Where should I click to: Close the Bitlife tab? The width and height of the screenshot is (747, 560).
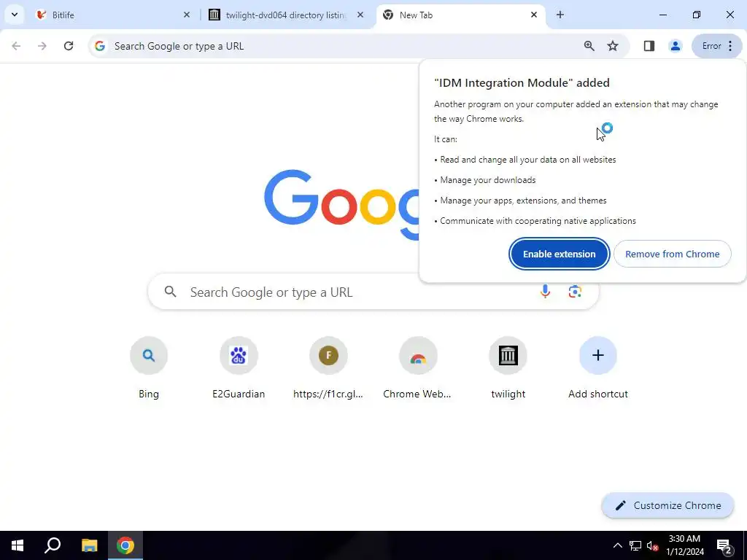[187, 15]
